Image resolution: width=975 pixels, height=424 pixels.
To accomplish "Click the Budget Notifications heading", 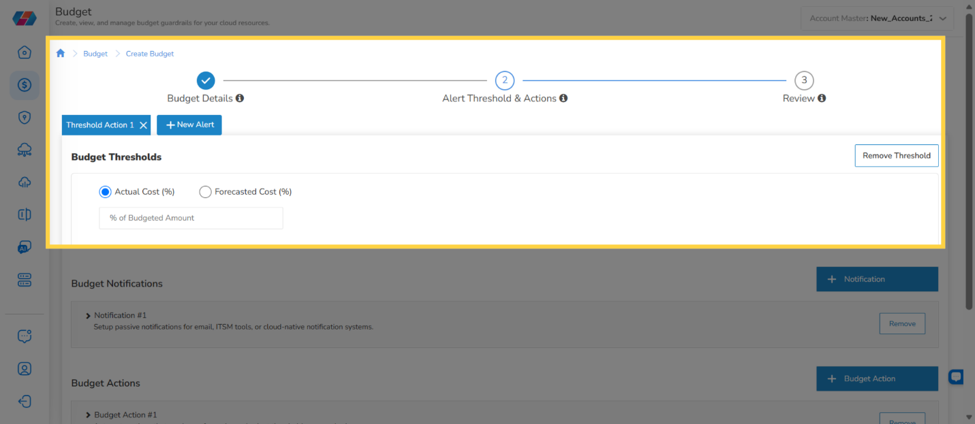I will pyautogui.click(x=117, y=283).
